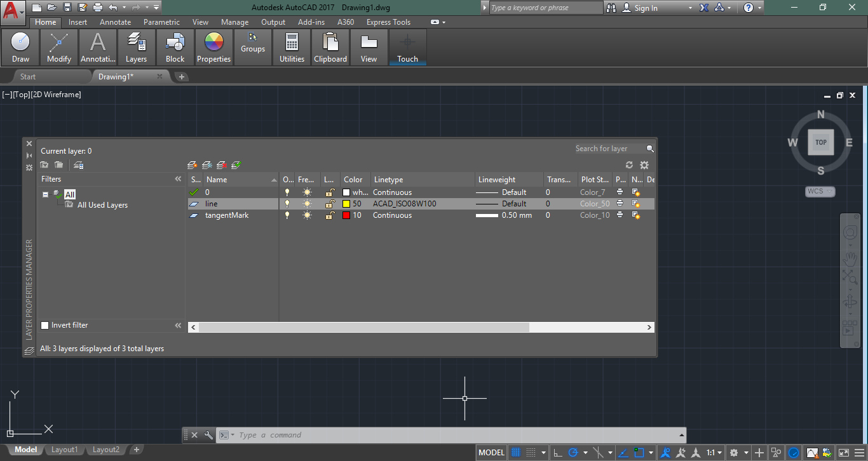
Task: Switch to the Layout1 tab
Action: [x=64, y=450]
